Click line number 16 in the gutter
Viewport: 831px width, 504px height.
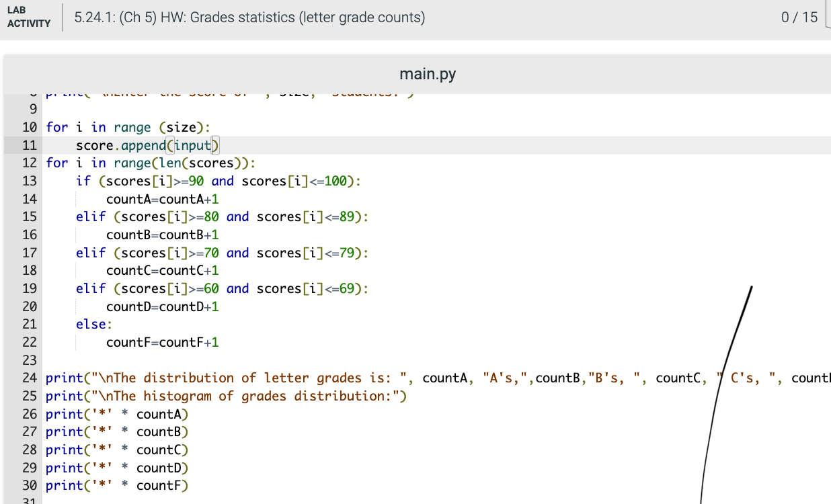30,235
